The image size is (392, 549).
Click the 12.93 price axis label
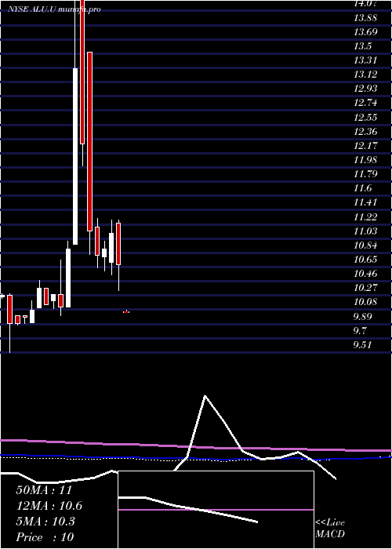click(365, 89)
